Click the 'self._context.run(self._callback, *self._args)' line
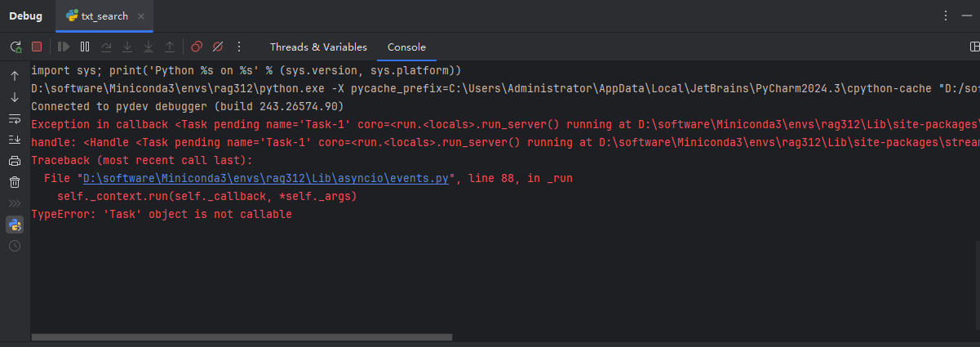This screenshot has height=347, width=980. pyautogui.click(x=207, y=197)
